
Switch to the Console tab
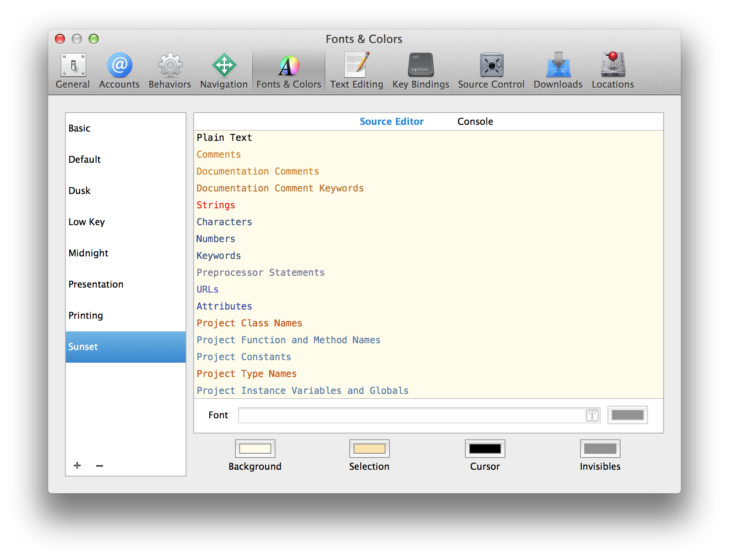pos(475,121)
